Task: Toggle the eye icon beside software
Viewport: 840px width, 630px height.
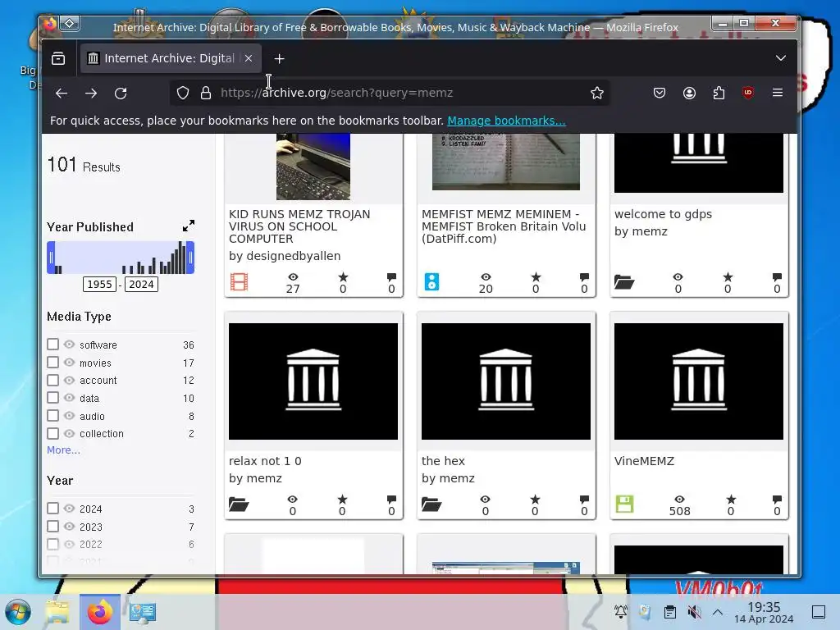Action: [x=69, y=344]
